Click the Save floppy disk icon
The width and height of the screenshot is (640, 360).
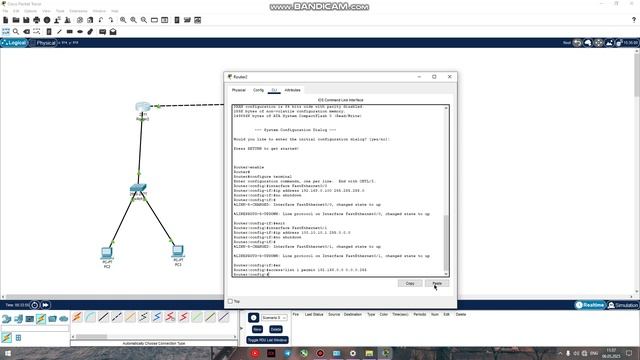tap(26, 20)
